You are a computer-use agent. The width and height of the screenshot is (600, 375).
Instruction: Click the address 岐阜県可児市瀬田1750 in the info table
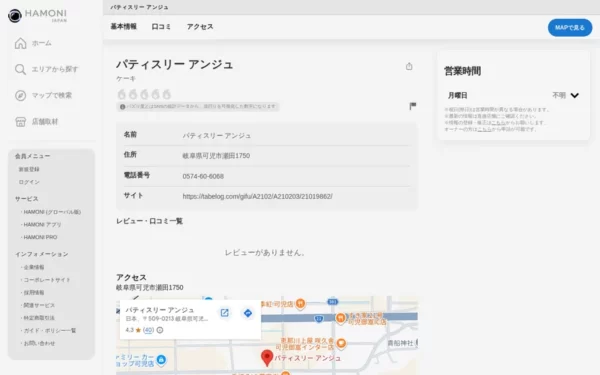click(x=216, y=156)
